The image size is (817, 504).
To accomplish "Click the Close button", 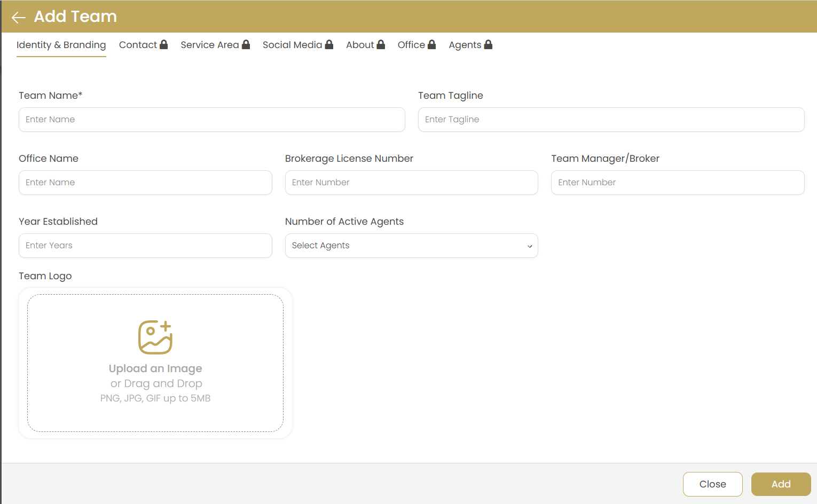I will click(712, 484).
